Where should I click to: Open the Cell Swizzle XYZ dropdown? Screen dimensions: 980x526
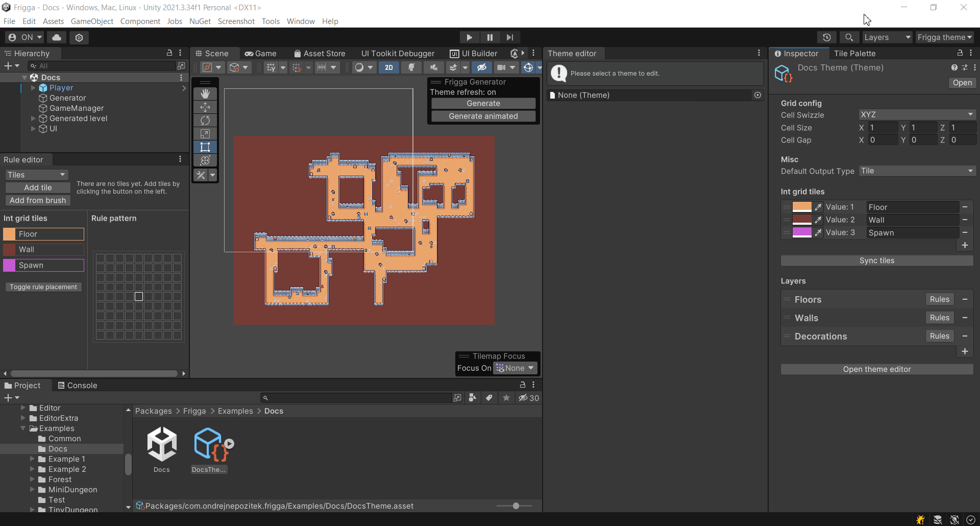917,114
